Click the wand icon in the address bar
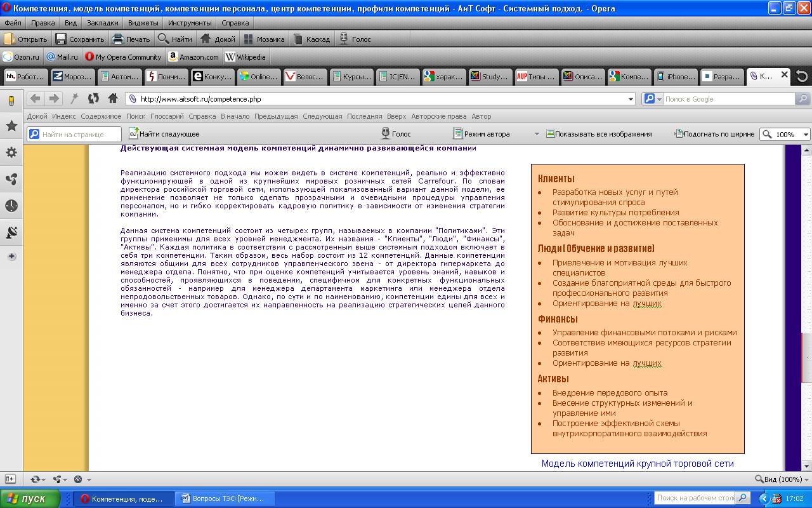The height and width of the screenshot is (508, 812). 74,98
